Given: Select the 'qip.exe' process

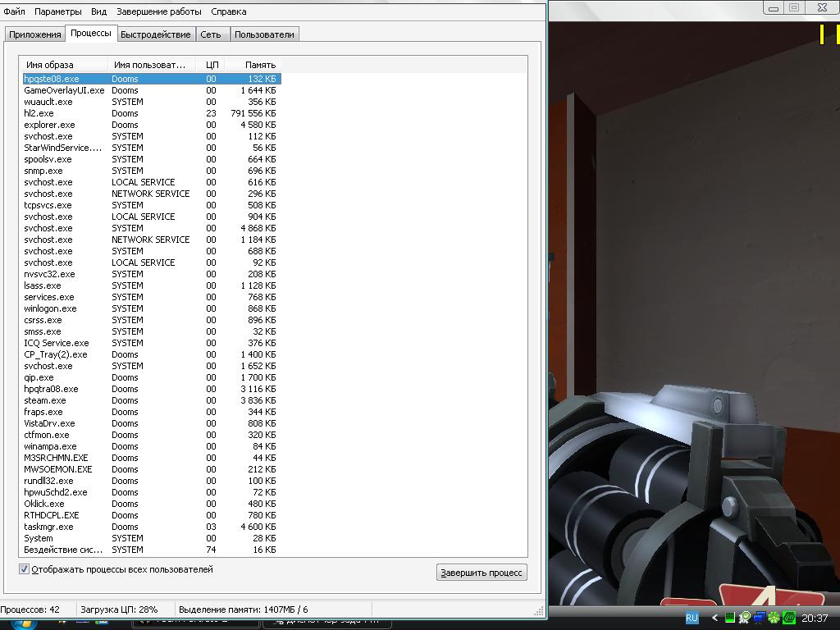Looking at the screenshot, I should 152,377.
